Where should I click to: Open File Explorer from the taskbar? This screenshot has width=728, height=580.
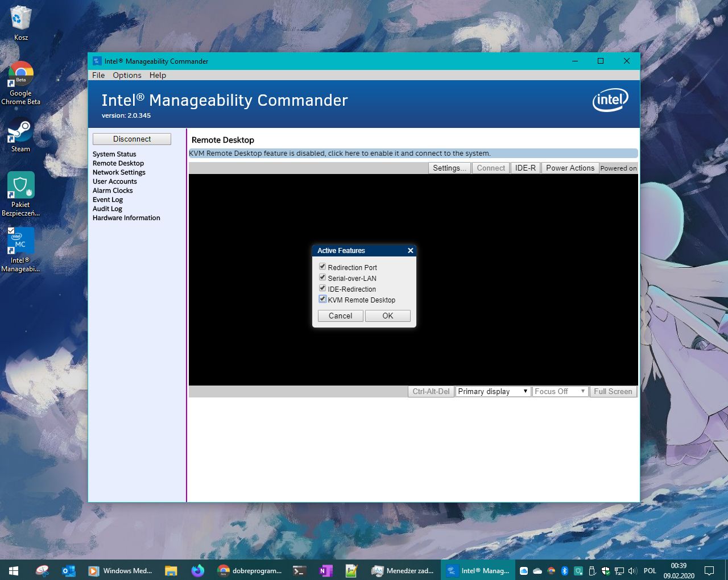[x=171, y=570]
